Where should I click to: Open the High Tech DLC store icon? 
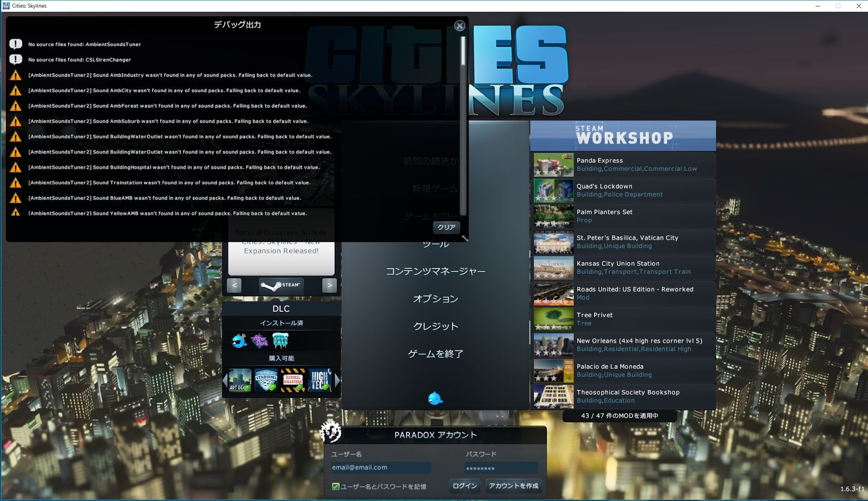click(320, 380)
